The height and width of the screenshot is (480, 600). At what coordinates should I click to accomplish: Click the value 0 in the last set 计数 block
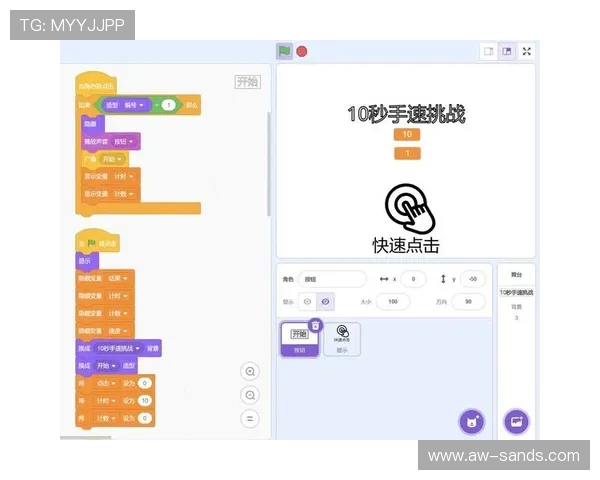[145, 418]
